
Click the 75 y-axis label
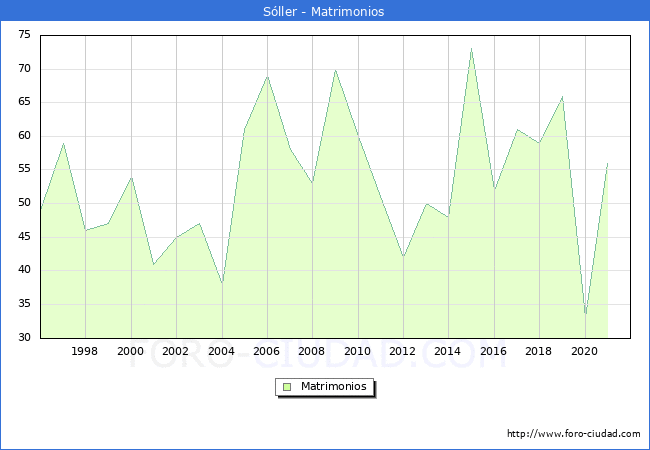point(24,35)
